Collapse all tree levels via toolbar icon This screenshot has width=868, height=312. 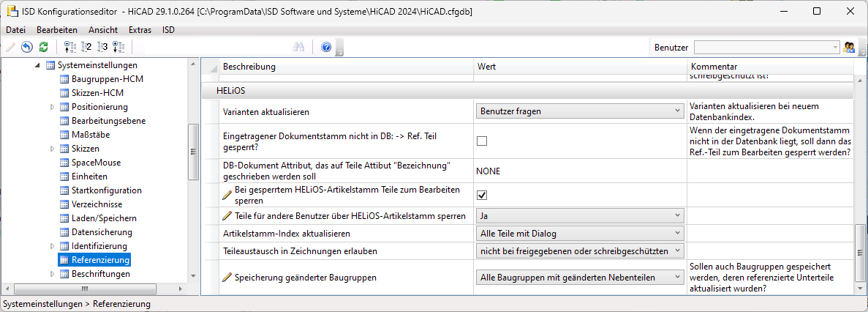(x=70, y=47)
